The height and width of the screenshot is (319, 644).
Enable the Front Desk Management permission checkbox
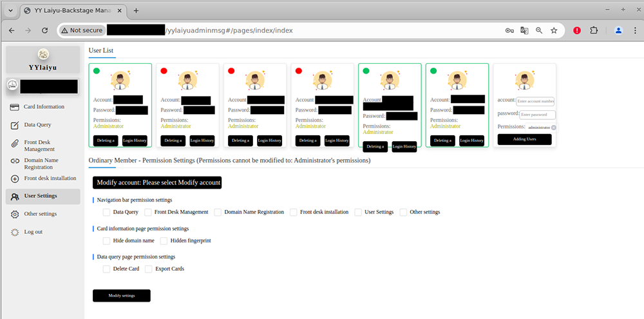pos(148,212)
